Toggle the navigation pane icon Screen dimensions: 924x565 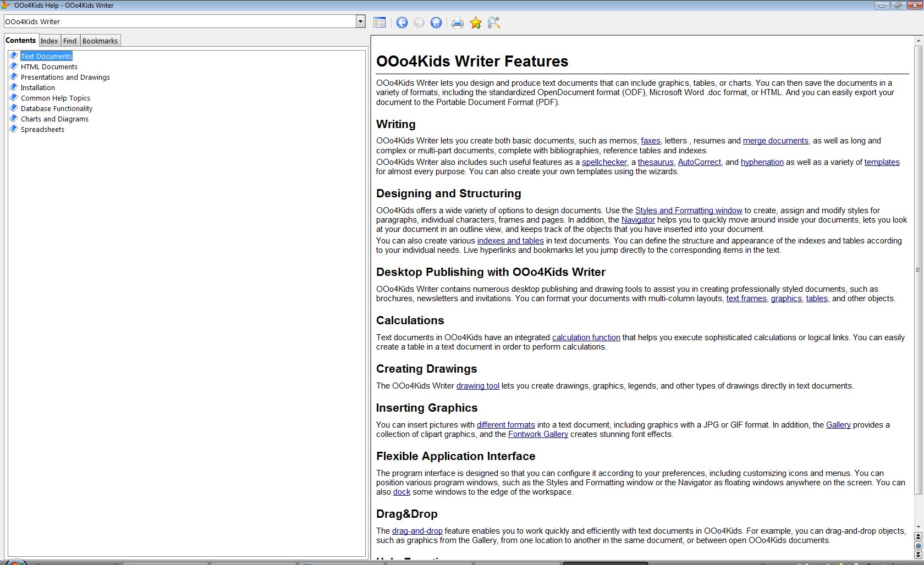coord(380,23)
